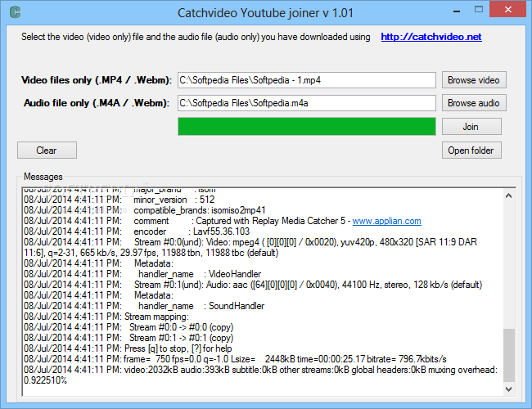Close the Catchvideo Youtube joiner window
Screen dimensions: 532x409
coord(507,9)
